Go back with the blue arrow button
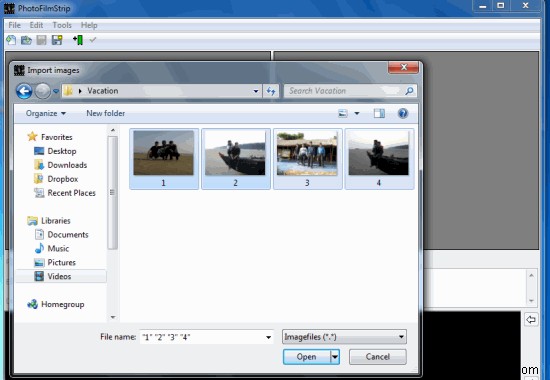The image size is (550, 380). tap(24, 91)
